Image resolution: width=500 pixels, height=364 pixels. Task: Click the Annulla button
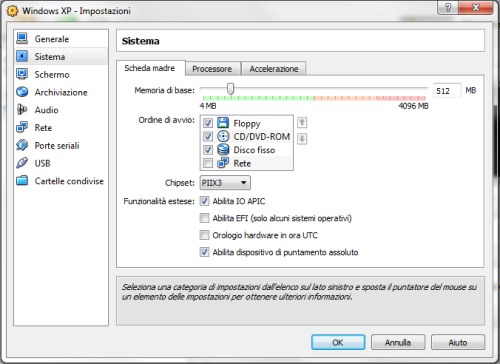click(398, 342)
